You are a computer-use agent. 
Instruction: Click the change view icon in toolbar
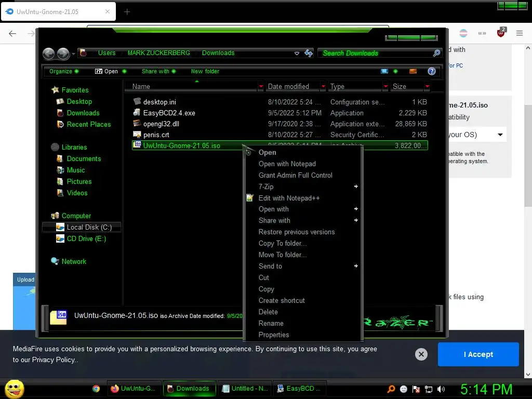[384, 71]
